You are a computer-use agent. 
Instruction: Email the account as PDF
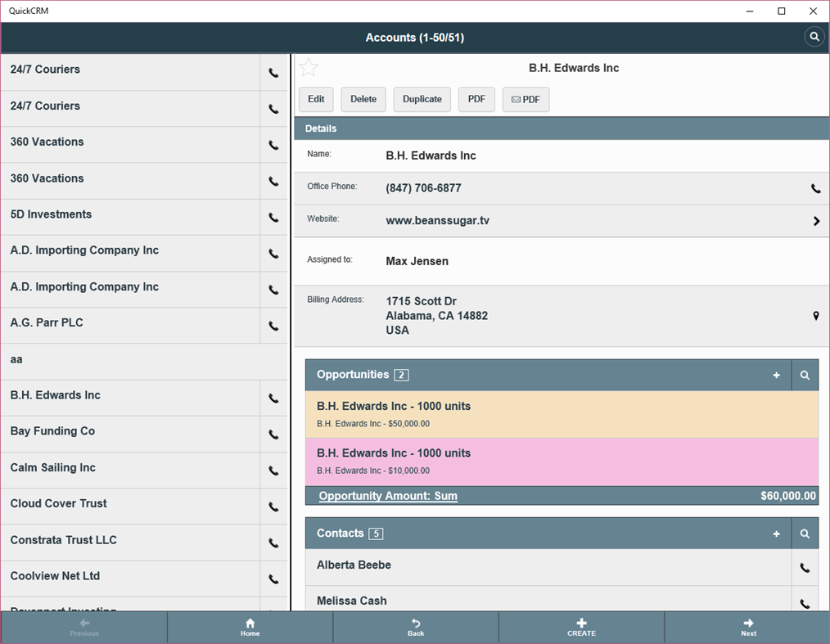click(x=526, y=99)
